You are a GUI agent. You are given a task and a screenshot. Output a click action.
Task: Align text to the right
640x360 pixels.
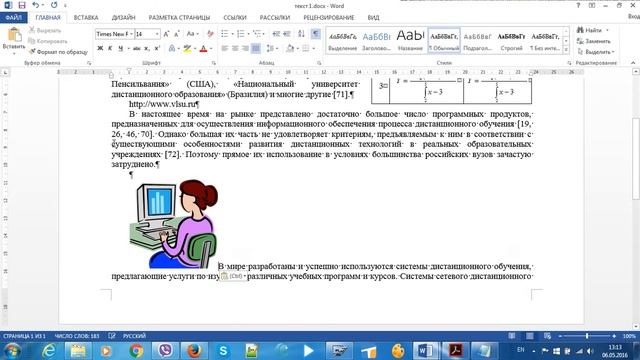click(x=245, y=49)
